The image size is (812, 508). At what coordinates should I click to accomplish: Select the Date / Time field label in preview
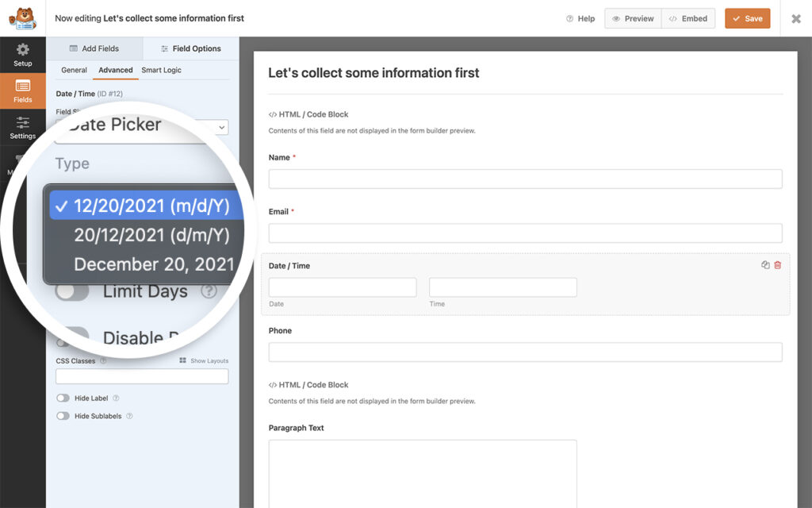(289, 266)
